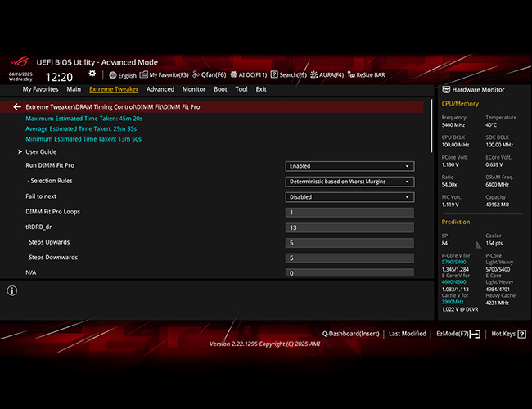The image size is (532, 409).
Task: Open the Selection Rules dropdown
Action: 349,182
